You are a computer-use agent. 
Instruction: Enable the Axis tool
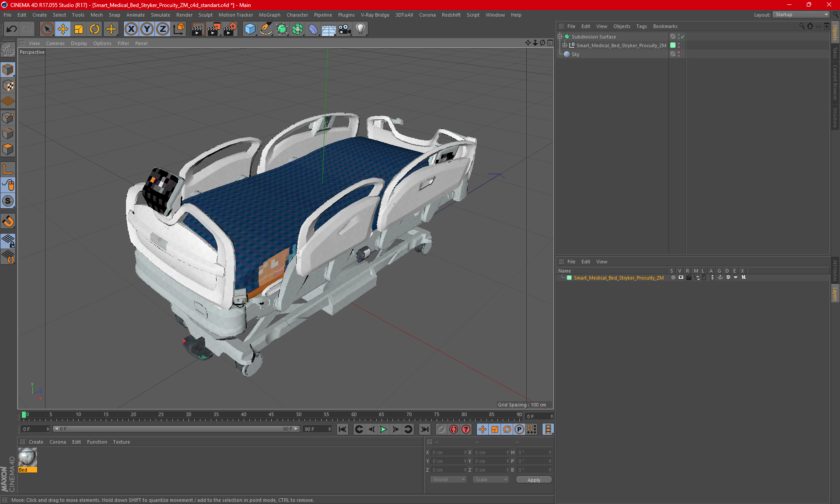click(x=8, y=169)
